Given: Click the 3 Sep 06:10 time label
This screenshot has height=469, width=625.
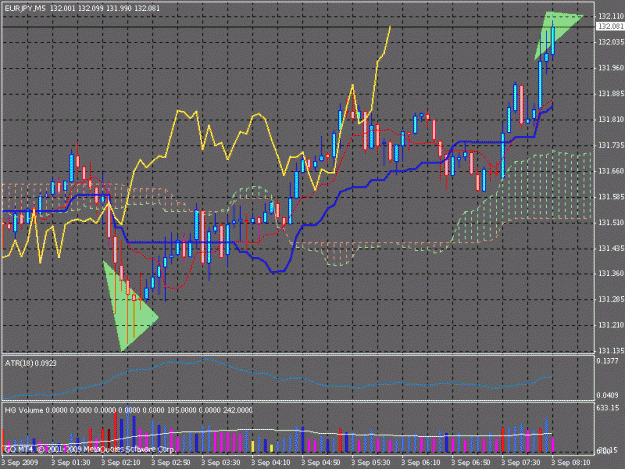Looking at the screenshot, I should coord(421,462).
